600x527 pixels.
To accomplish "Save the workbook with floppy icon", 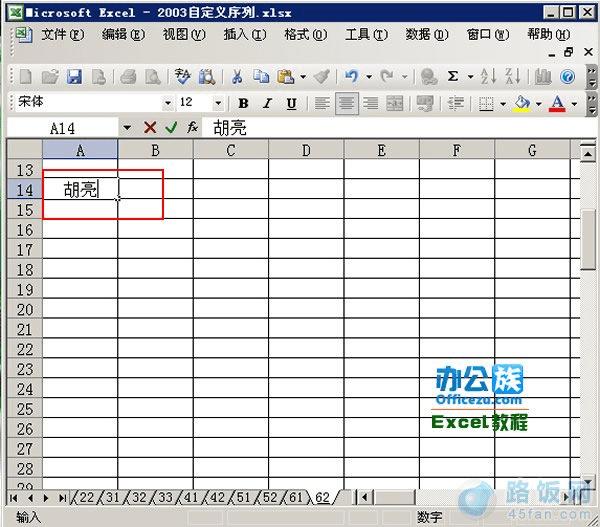I will [75, 77].
